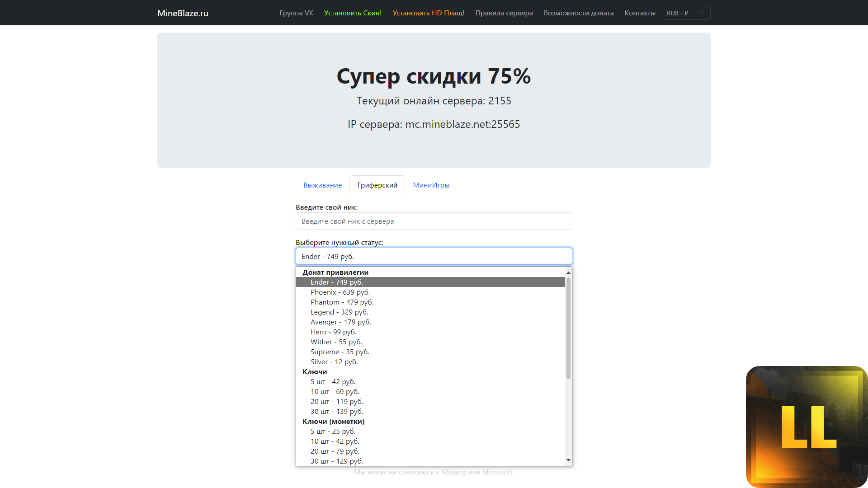Screen dimensions: 868x488
Task: Switch to the Выживание tab
Action: (322, 185)
